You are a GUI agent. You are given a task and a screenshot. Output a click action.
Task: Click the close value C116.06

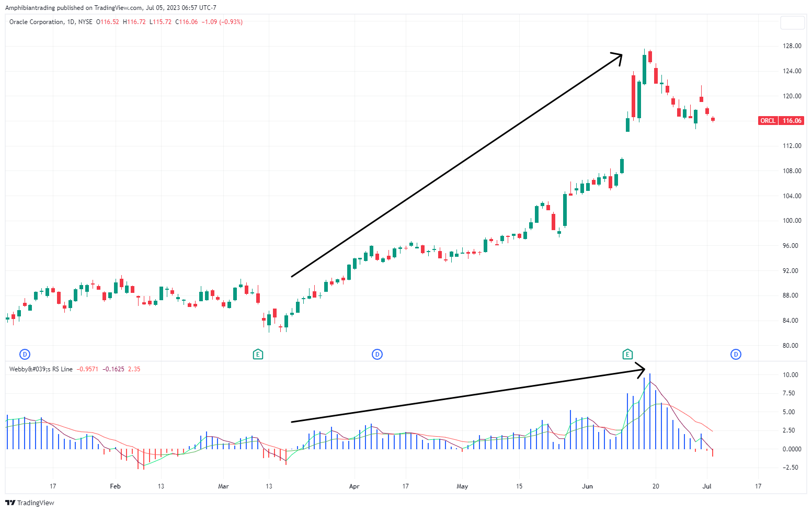(187, 22)
